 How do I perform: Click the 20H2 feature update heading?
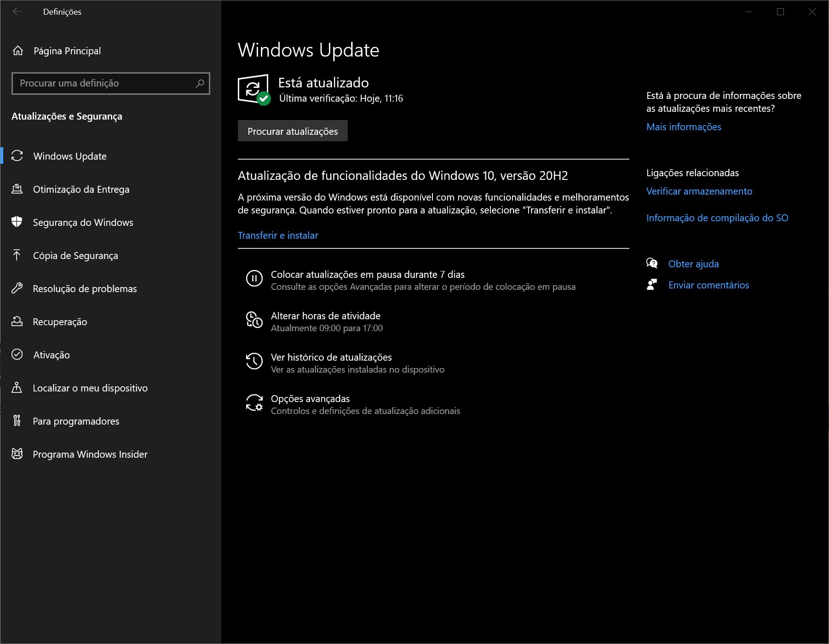[403, 175]
